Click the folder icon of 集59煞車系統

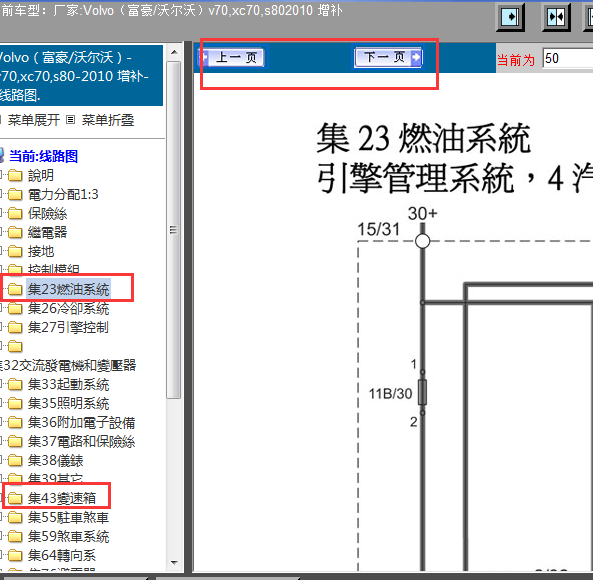tap(15, 537)
